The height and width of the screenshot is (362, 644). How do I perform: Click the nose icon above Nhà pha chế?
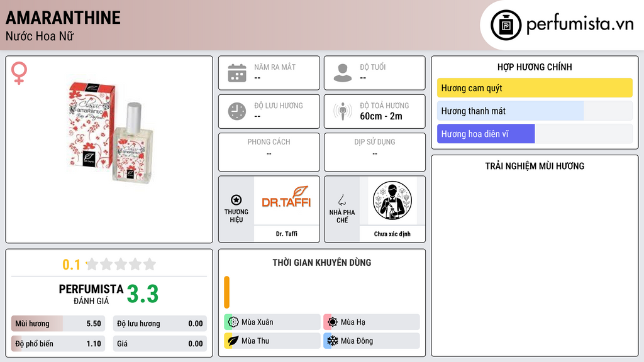[341, 200]
